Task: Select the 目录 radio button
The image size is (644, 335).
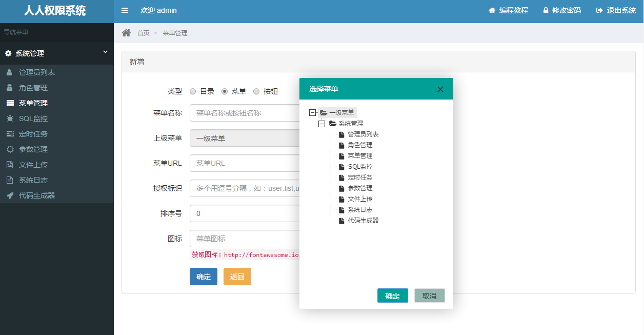Action: tap(193, 91)
